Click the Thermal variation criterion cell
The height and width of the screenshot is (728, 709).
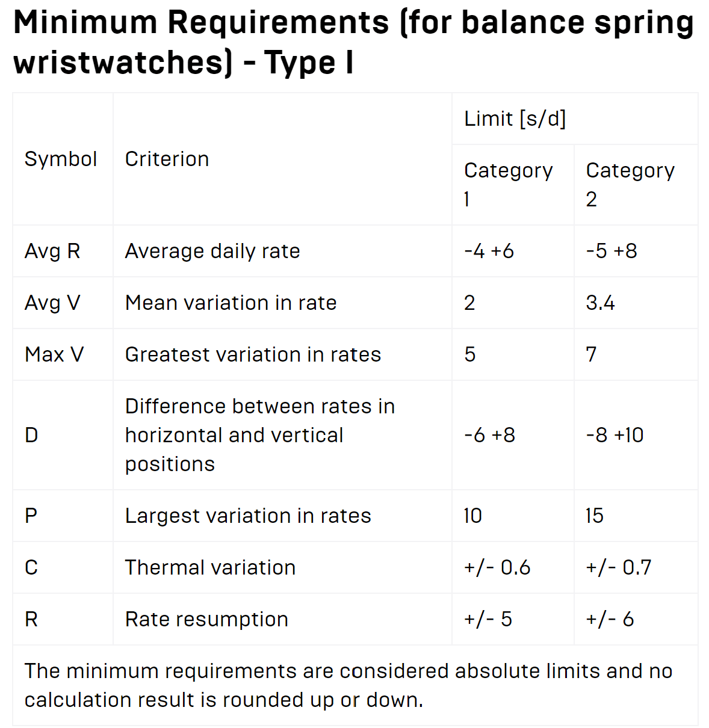(x=210, y=567)
